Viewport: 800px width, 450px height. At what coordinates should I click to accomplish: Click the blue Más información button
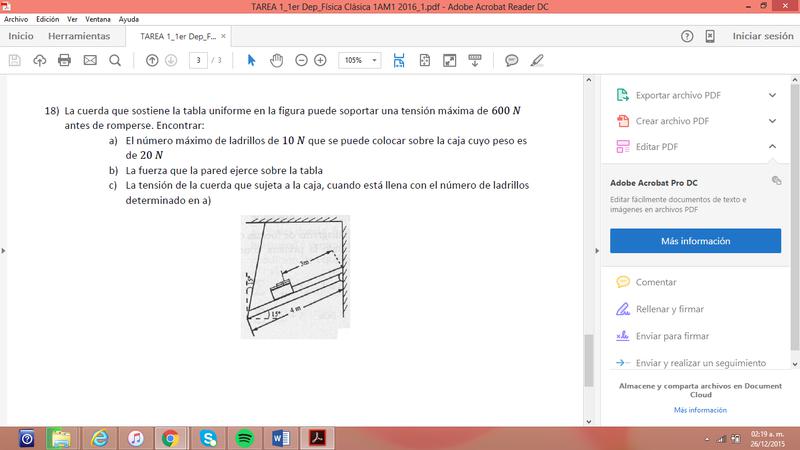coord(695,241)
